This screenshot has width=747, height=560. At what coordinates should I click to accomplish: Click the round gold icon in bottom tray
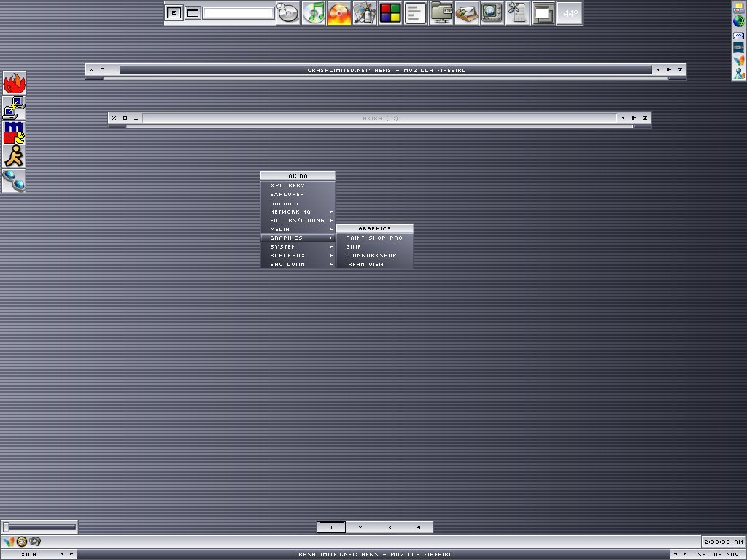[x=21, y=542]
